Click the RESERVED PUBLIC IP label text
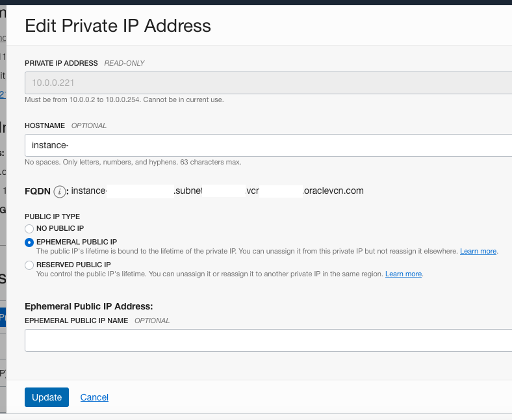The width and height of the screenshot is (512, 420). pyautogui.click(x=73, y=265)
